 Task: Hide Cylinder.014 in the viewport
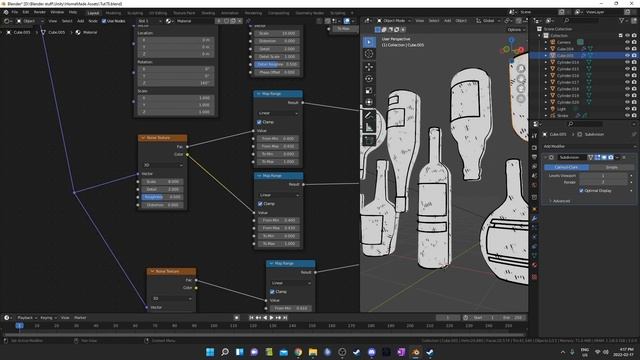pyautogui.click(x=627, y=62)
